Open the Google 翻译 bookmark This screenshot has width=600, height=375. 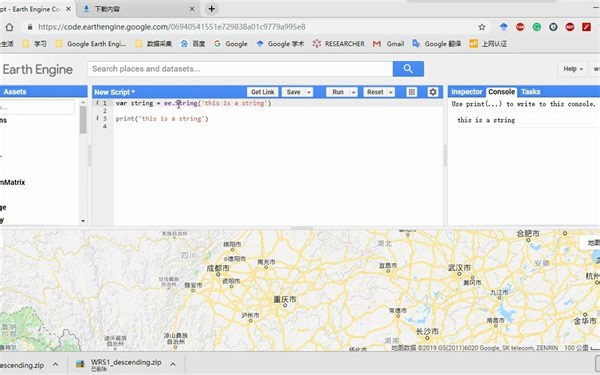point(437,44)
